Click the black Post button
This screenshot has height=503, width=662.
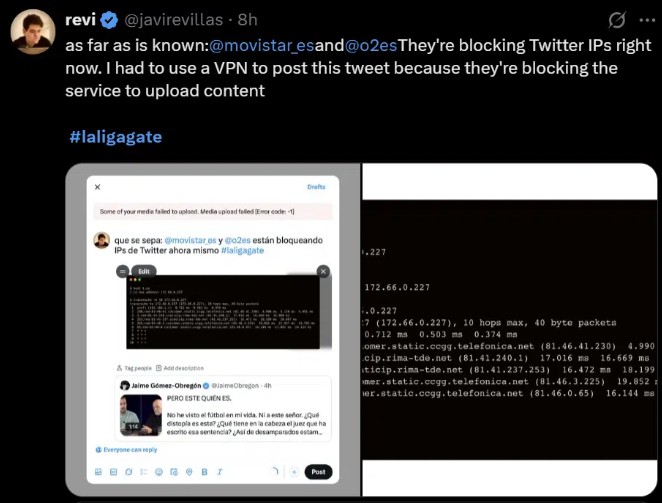[318, 472]
